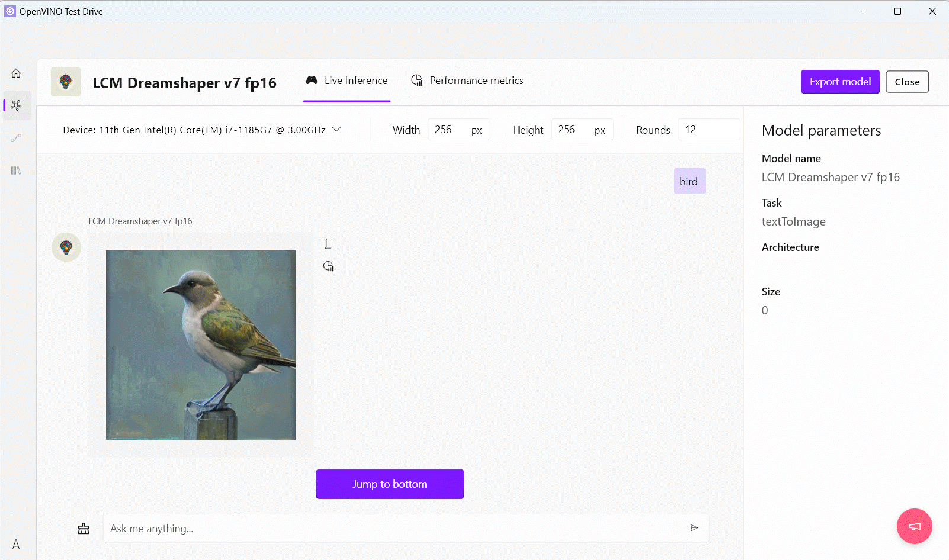949x560 pixels.
Task: Click the model avatar beside the title
Action: (66, 82)
